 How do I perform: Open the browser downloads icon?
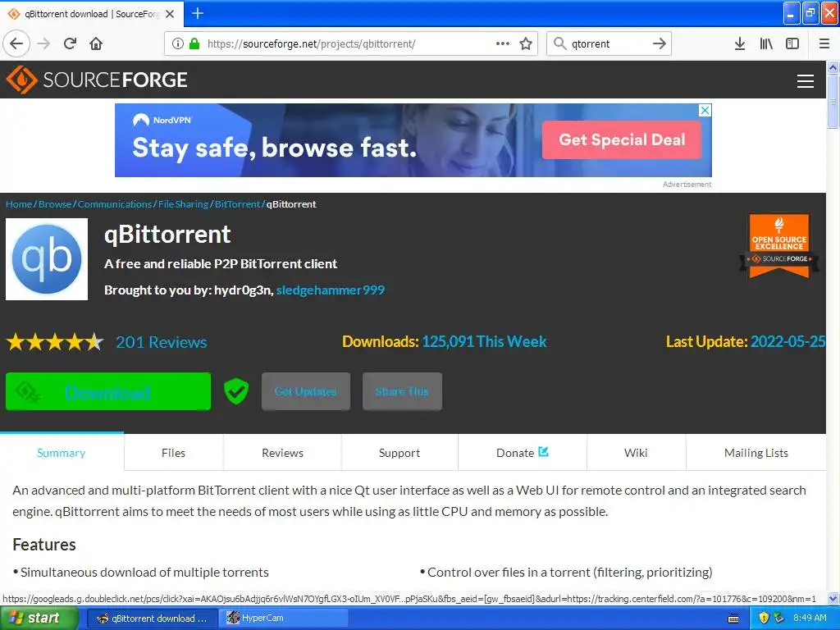tap(740, 43)
